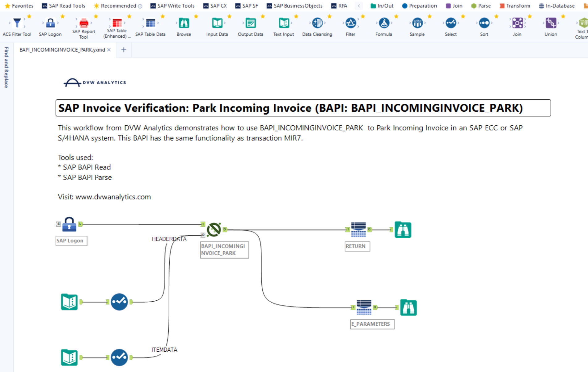Image resolution: width=588 pixels, height=372 pixels.
Task: Open the Preparation tool category
Action: 419,6
